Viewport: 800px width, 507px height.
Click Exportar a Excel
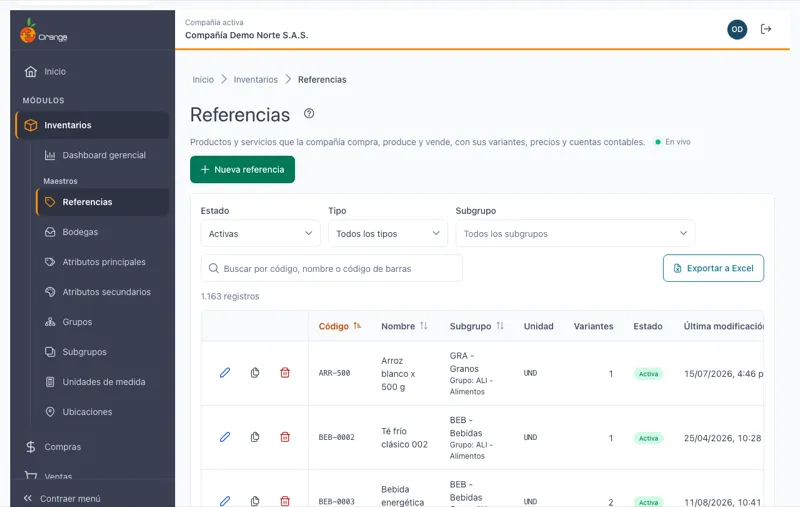coord(713,268)
